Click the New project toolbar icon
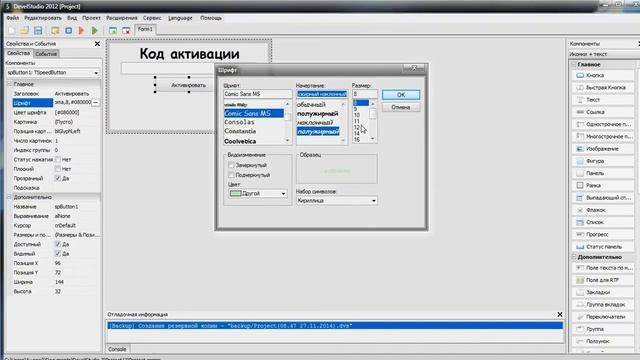This screenshot has width=640, height=360. [x=11, y=31]
